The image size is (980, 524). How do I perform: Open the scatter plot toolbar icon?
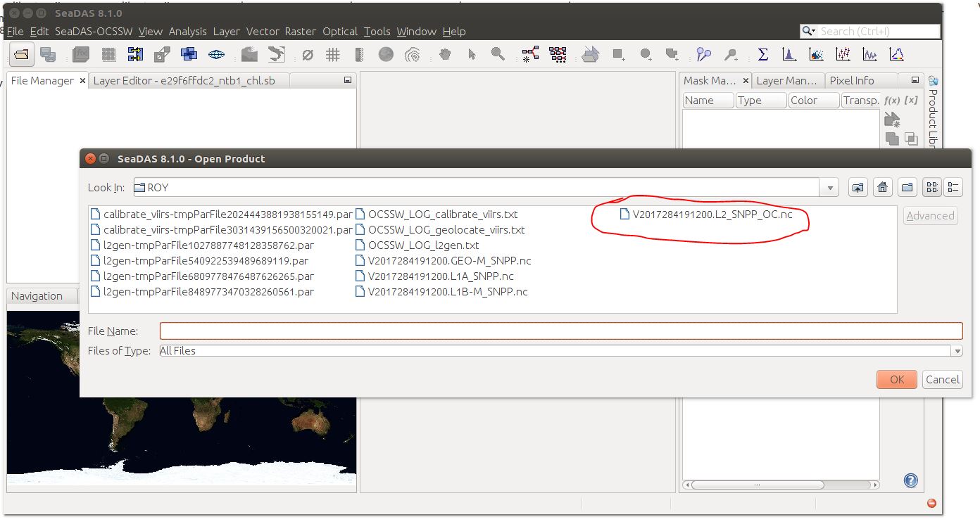click(x=816, y=54)
